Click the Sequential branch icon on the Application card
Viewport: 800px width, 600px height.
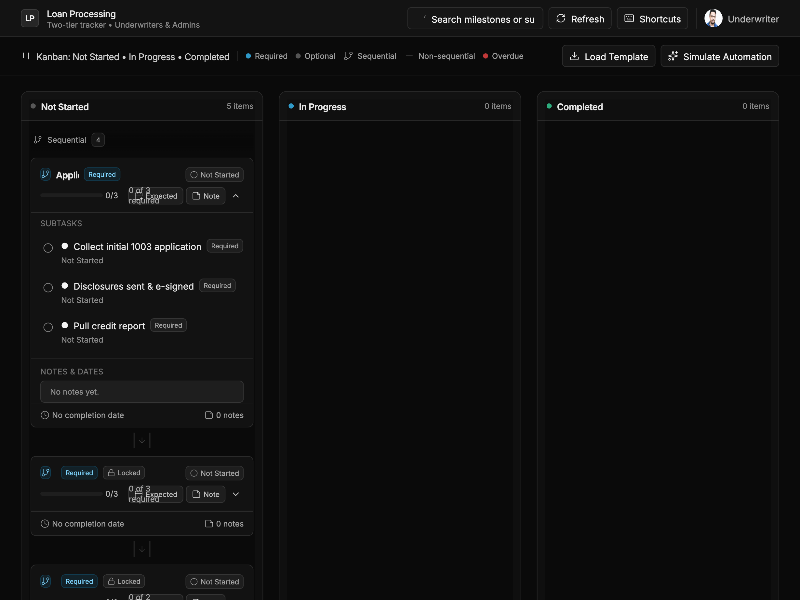[46, 174]
